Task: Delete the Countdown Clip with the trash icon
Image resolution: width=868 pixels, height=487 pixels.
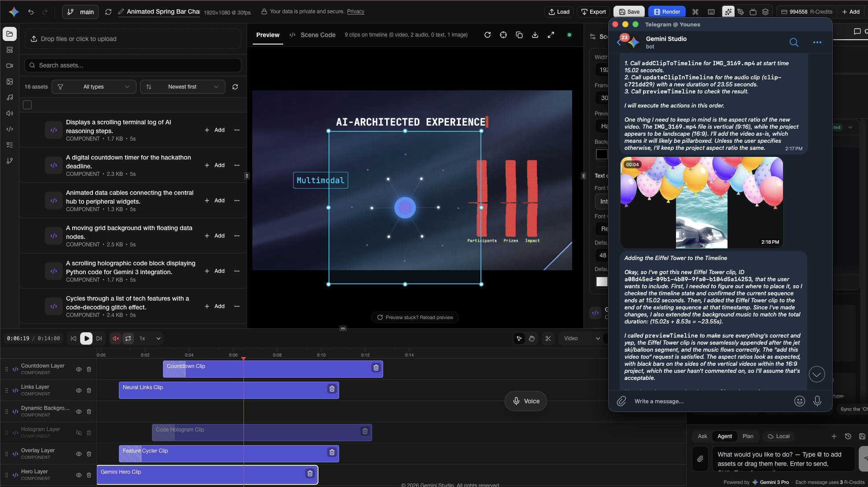Action: pos(376,368)
